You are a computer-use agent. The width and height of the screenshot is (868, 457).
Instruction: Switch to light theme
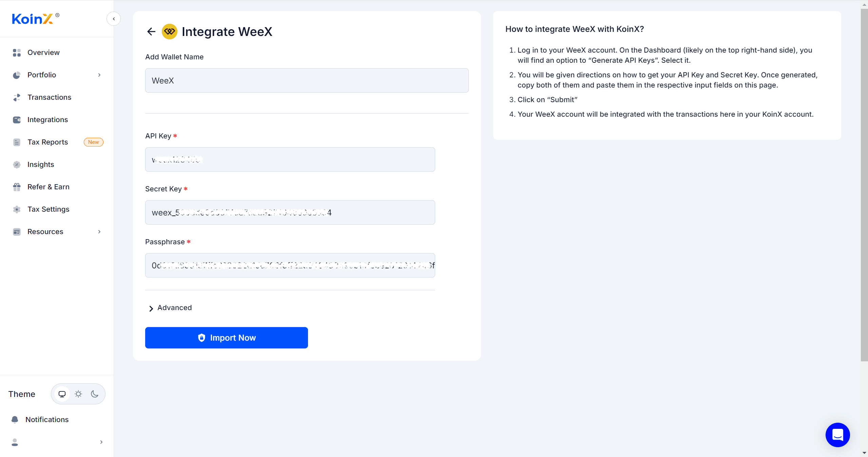78,394
